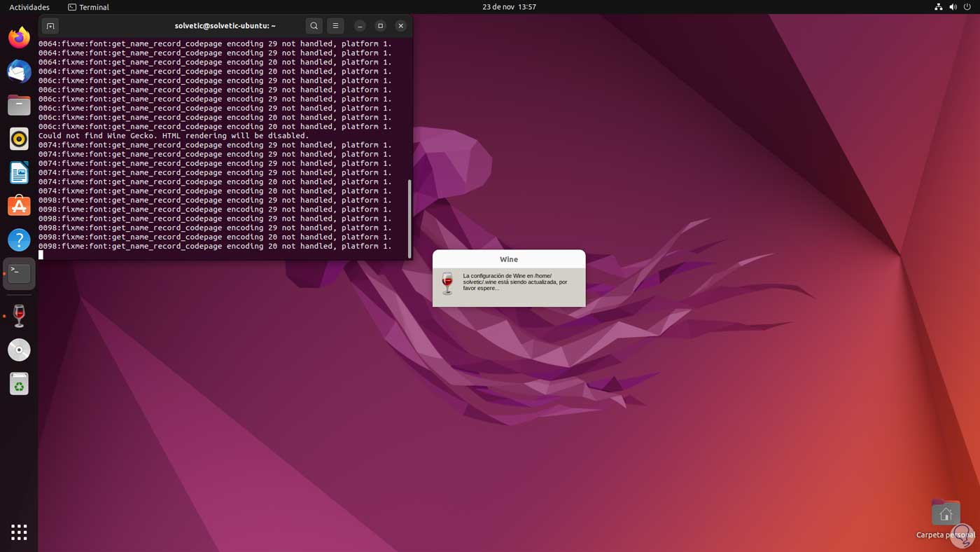This screenshot has height=552, width=980.
Task: Click the Wine dialog title bar
Action: pos(509,259)
